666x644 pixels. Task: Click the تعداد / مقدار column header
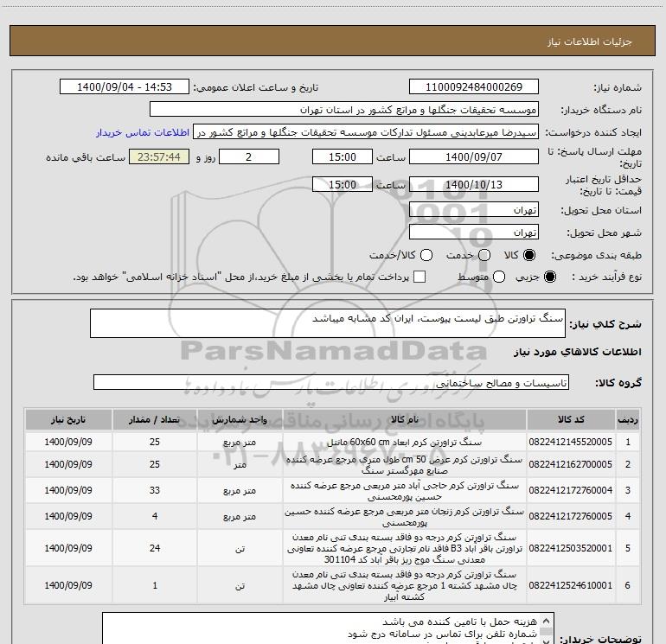coord(155,419)
